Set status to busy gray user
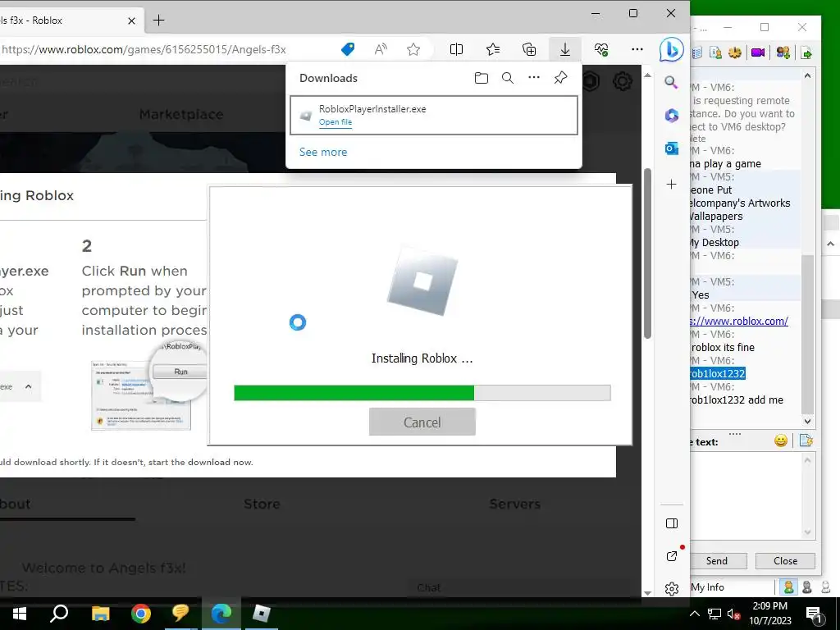This screenshot has height=630, width=840. pos(807,587)
